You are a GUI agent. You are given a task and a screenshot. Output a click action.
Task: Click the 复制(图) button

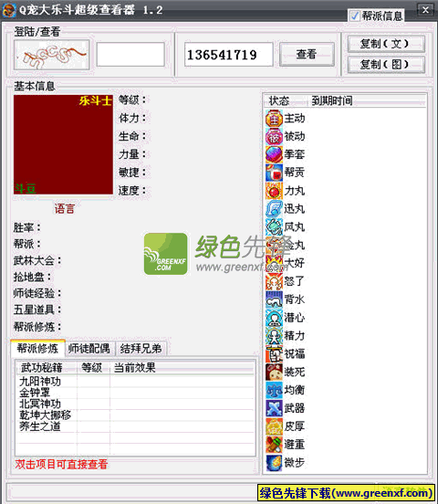tap(386, 65)
